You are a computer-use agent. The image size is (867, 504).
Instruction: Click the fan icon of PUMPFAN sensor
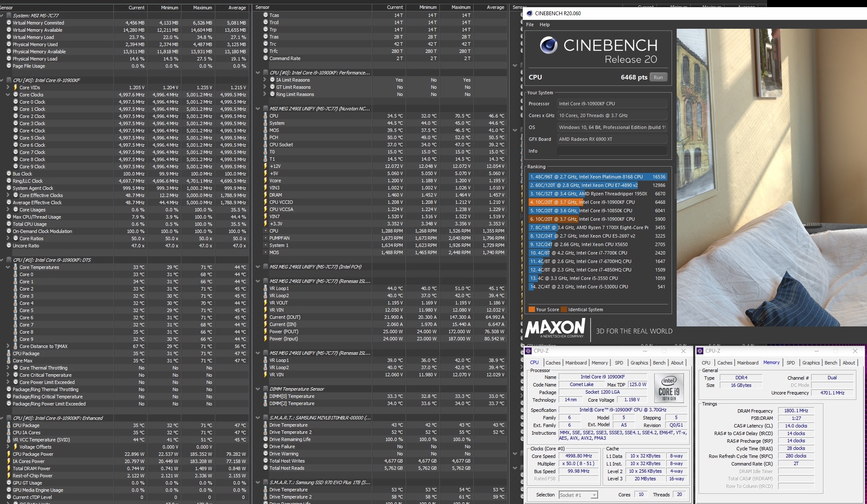[x=266, y=238]
